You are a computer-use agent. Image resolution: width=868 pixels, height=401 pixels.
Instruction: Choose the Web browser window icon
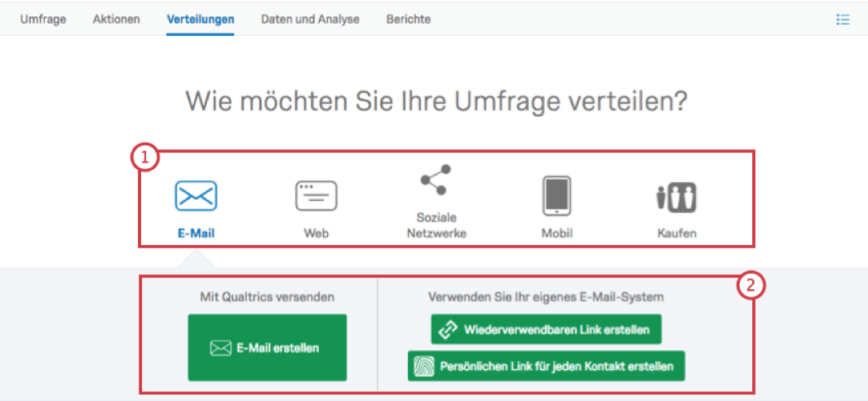tap(316, 196)
